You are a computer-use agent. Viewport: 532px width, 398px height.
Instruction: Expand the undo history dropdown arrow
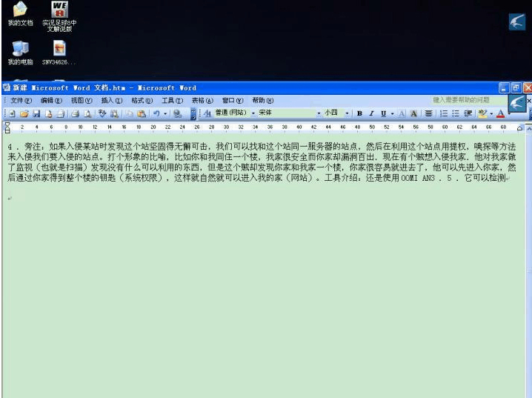pos(165,113)
